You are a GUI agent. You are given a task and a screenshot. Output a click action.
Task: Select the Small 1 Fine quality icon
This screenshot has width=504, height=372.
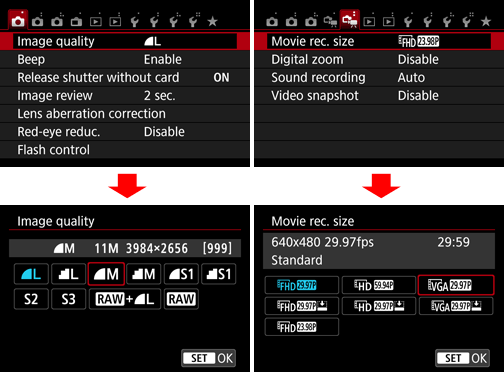[181, 274]
